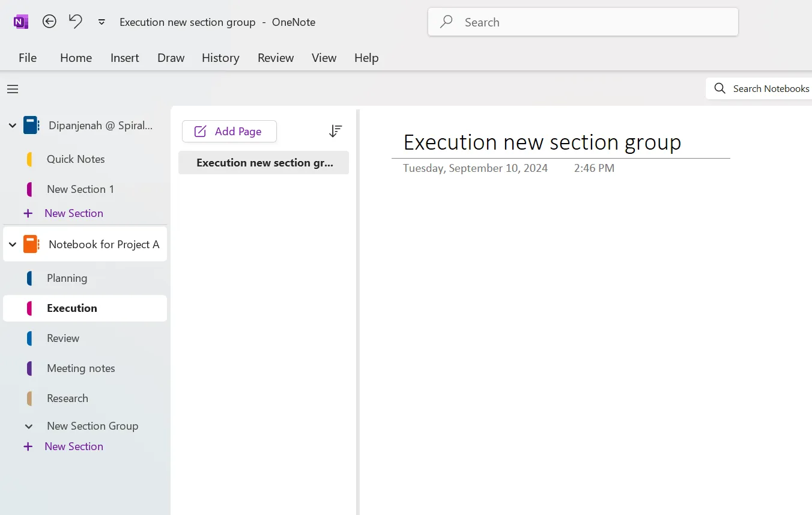Open the Draw tab
812x515 pixels.
(x=171, y=58)
